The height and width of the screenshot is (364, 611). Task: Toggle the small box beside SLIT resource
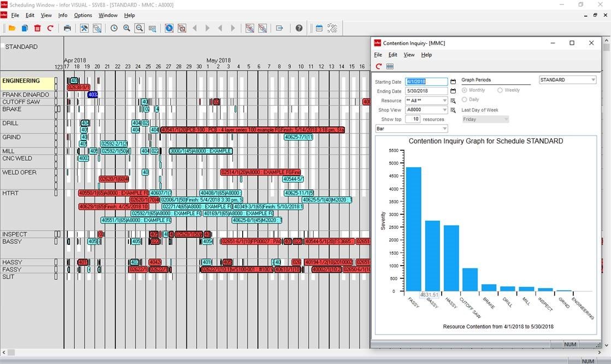pyautogui.click(x=56, y=277)
